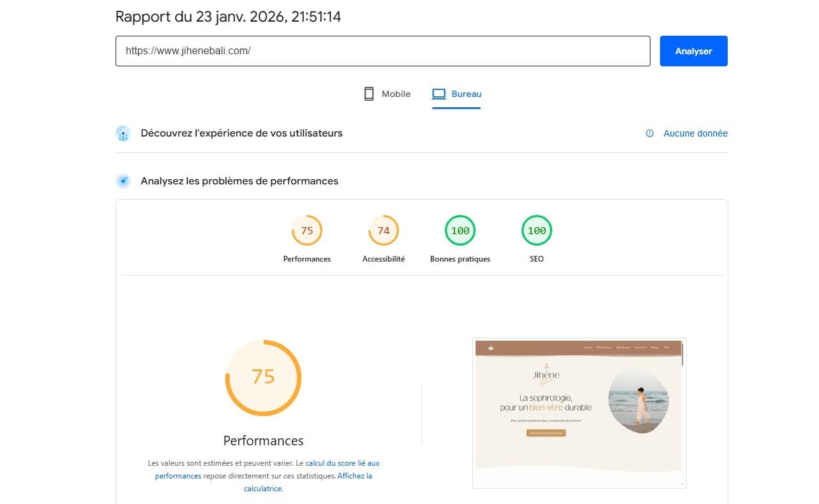The width and height of the screenshot is (819, 504).
Task: Select the Accessibilité 74 score gauge
Action: click(384, 231)
